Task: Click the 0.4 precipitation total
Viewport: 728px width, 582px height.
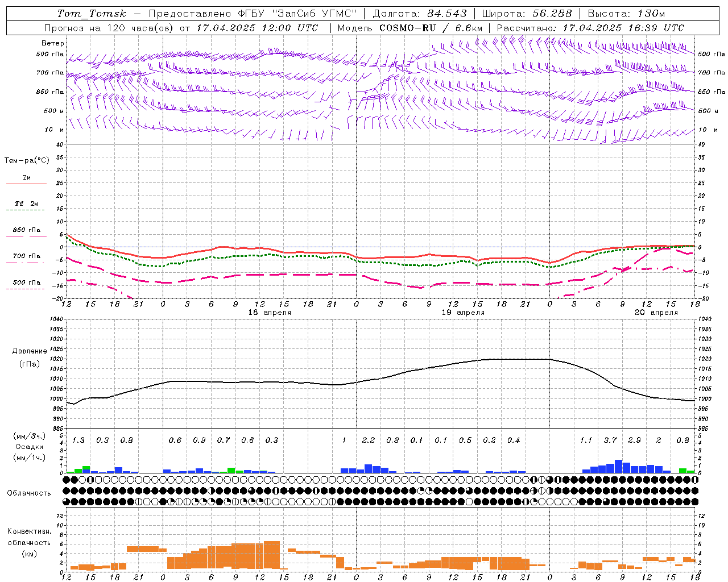Action: pyautogui.click(x=514, y=440)
